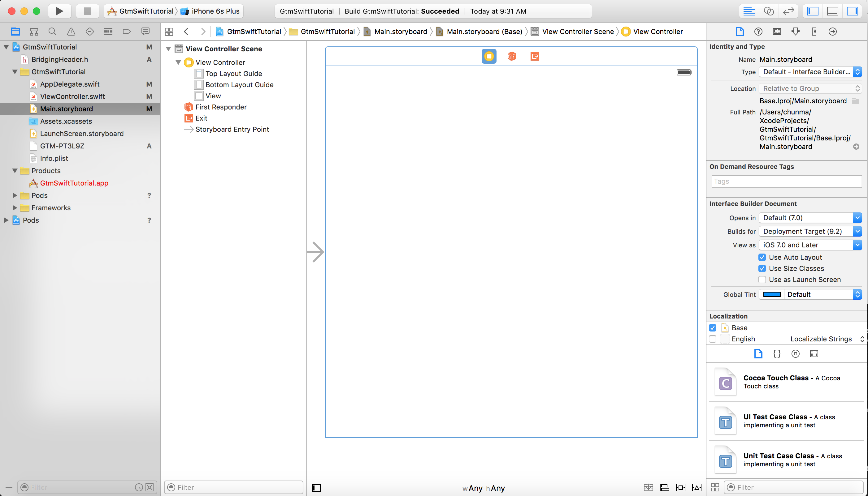Click the Exit icon in scene outline
868x496 pixels.
[189, 118]
